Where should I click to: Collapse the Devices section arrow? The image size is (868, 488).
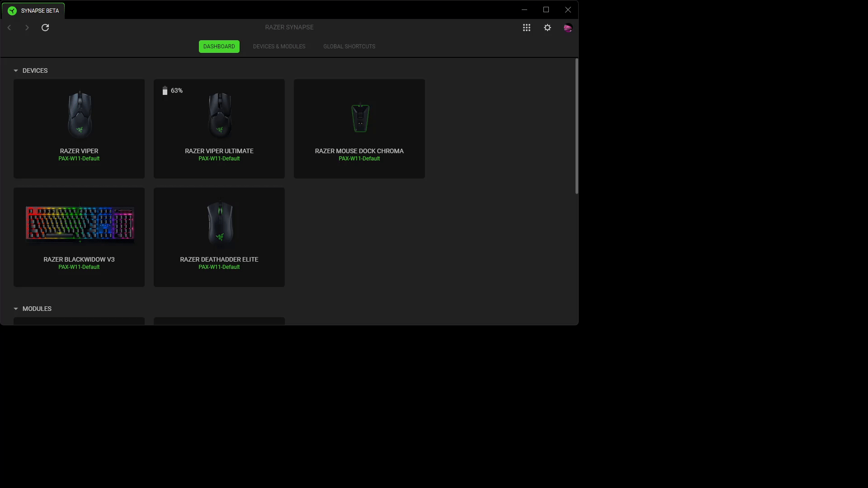(x=16, y=71)
